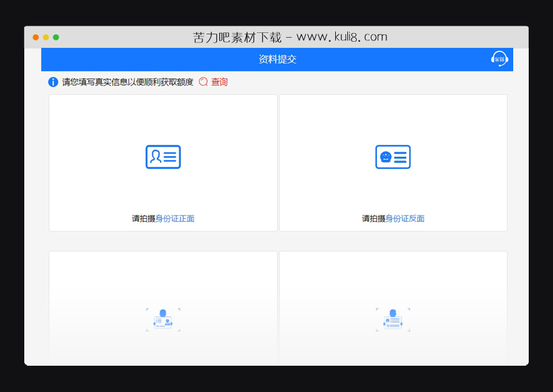Open customer service via the headset icon
This screenshot has height=392, width=553.
[500, 60]
